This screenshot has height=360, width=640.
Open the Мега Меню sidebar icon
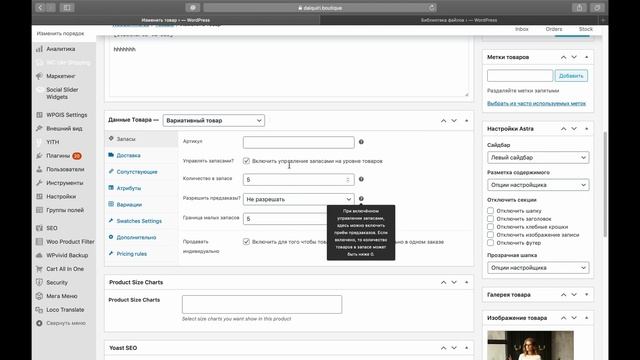39,296
